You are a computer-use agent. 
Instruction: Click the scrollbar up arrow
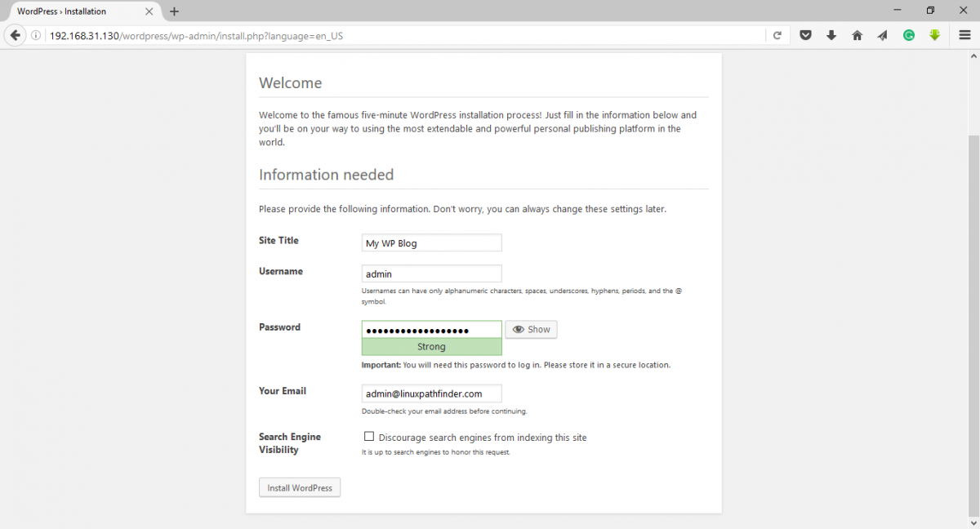[x=973, y=56]
